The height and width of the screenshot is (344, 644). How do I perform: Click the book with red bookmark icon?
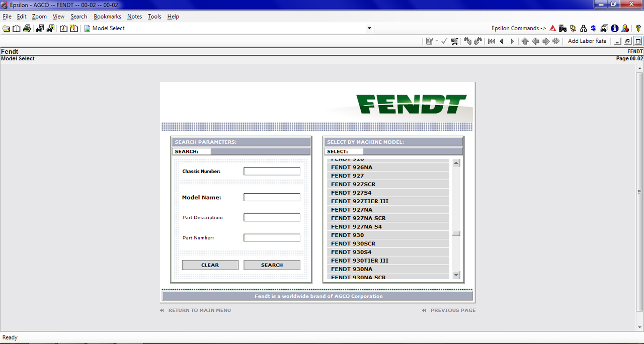[64, 28]
